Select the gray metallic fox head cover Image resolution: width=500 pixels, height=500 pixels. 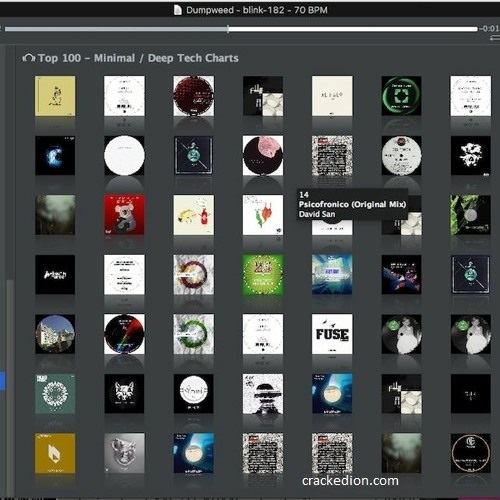[x=124, y=453]
